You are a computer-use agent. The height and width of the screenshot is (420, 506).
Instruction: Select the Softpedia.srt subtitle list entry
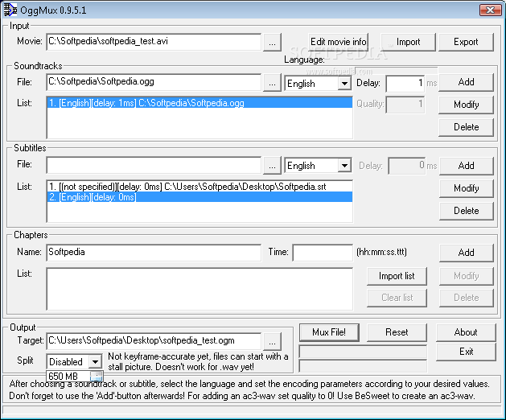tap(200, 187)
